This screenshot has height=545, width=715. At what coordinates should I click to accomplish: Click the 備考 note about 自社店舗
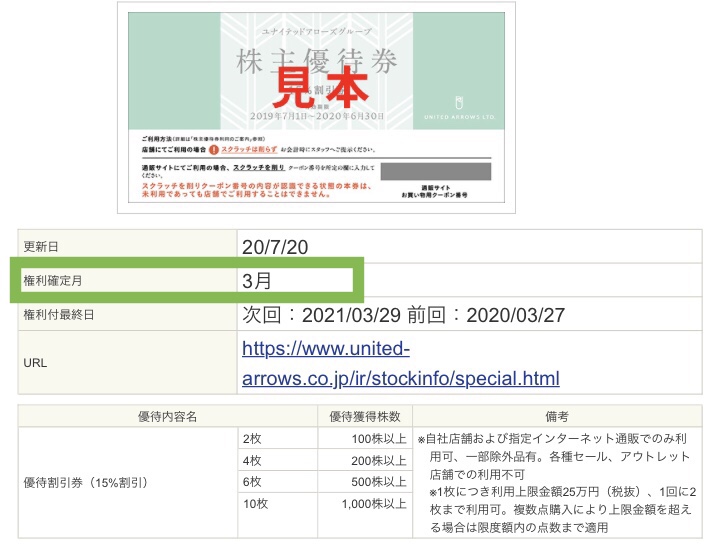554,457
